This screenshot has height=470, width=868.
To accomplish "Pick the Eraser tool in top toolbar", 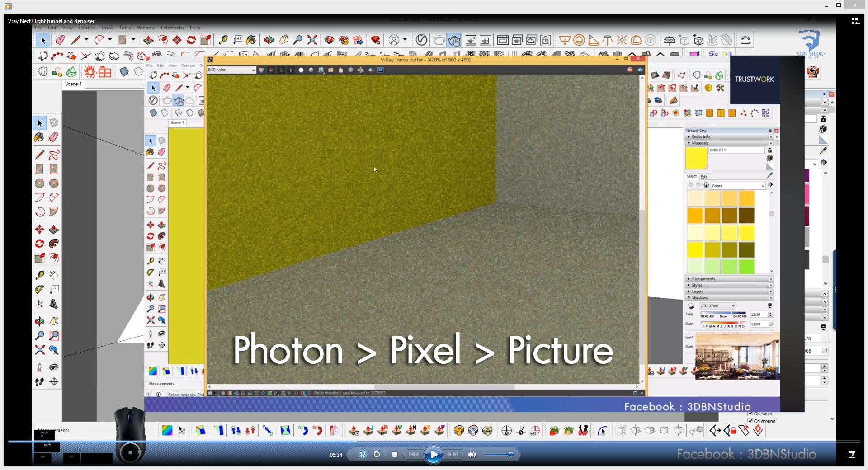I will [x=60, y=40].
